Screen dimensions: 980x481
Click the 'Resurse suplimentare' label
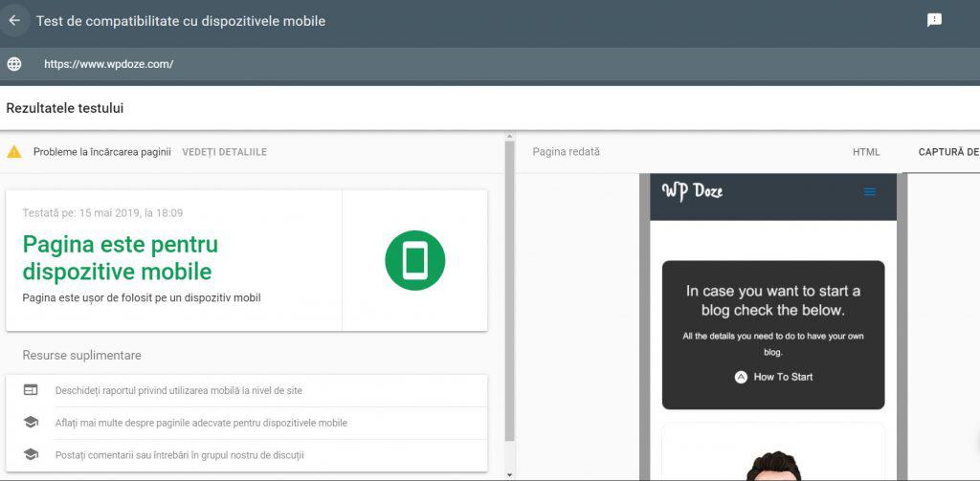pyautogui.click(x=82, y=356)
